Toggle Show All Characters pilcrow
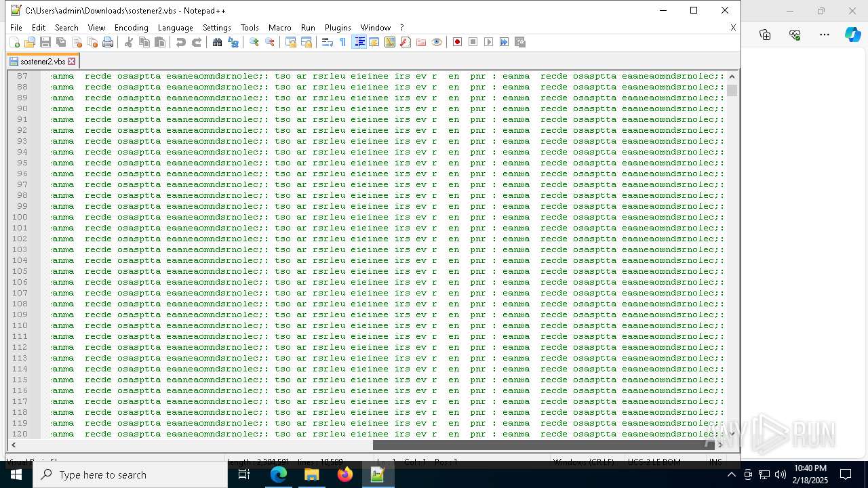The height and width of the screenshot is (488, 868). pos(343,42)
